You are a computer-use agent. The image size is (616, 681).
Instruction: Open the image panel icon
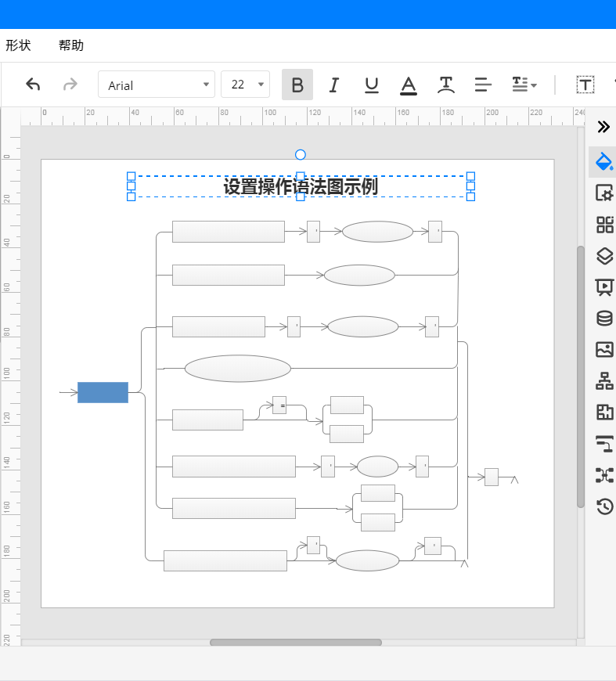(x=604, y=350)
